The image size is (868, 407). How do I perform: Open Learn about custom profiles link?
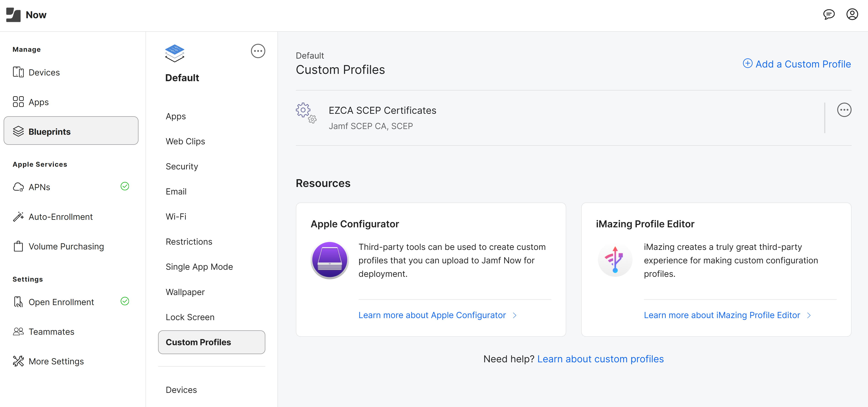[x=600, y=359]
